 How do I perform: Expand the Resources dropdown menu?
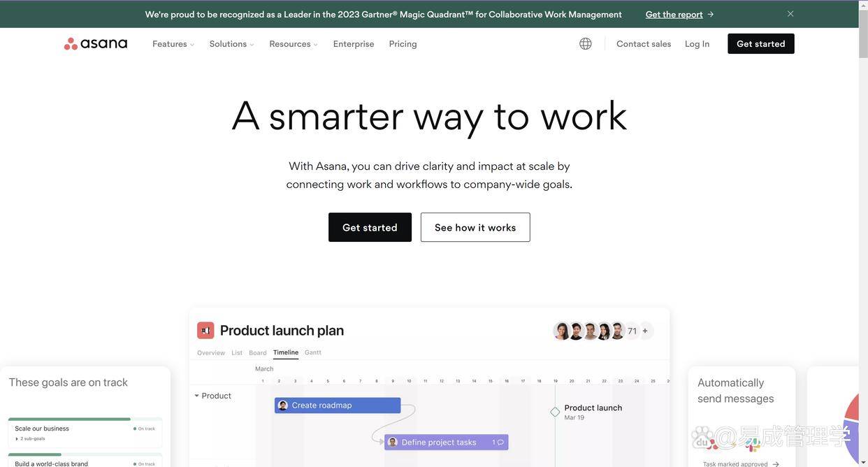(x=294, y=44)
